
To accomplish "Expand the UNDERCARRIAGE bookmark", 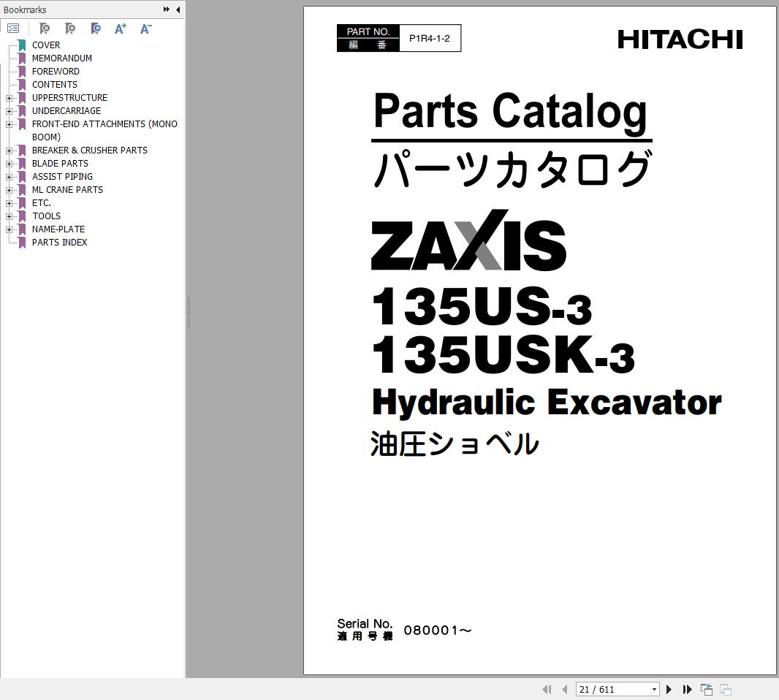I will coord(9,111).
